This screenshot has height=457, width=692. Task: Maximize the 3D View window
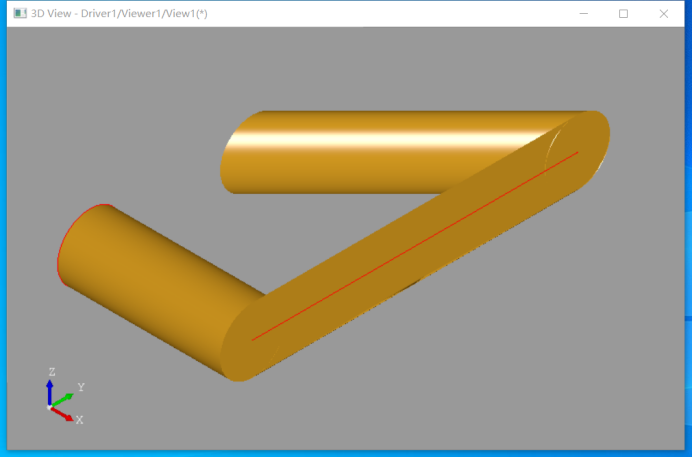(x=623, y=14)
